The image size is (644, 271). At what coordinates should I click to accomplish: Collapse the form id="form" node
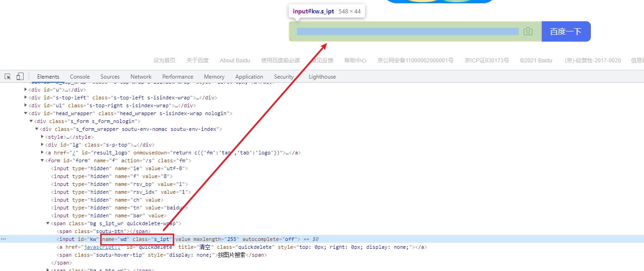point(43,160)
